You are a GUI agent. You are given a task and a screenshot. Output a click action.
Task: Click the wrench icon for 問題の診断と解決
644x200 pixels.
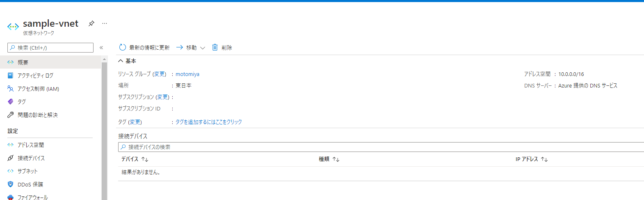coord(11,115)
